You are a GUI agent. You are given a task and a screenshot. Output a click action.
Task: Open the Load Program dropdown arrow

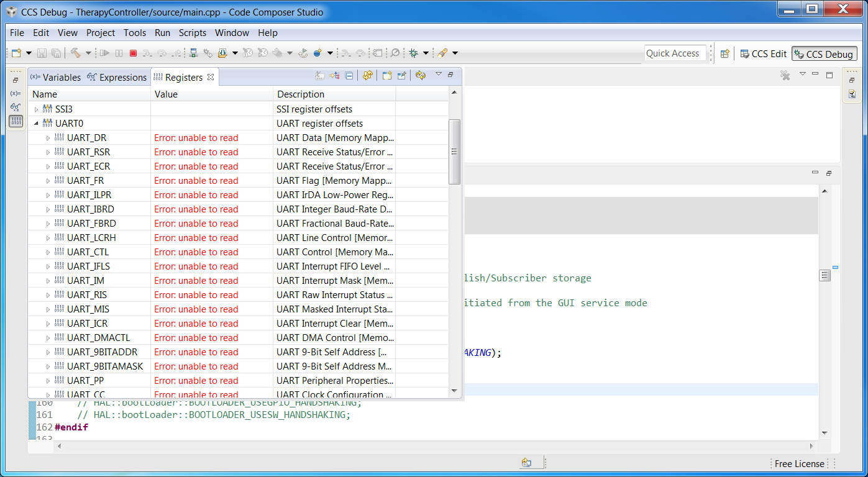click(x=235, y=53)
